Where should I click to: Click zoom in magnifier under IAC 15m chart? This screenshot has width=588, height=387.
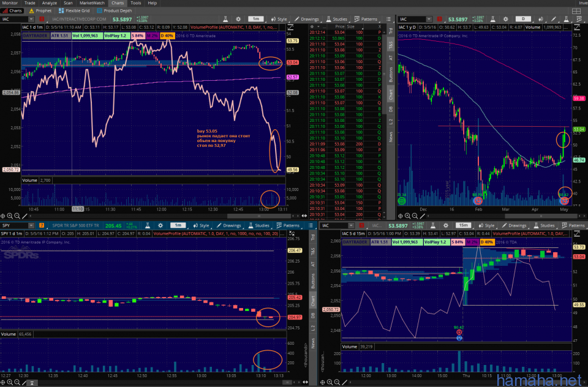330,382
